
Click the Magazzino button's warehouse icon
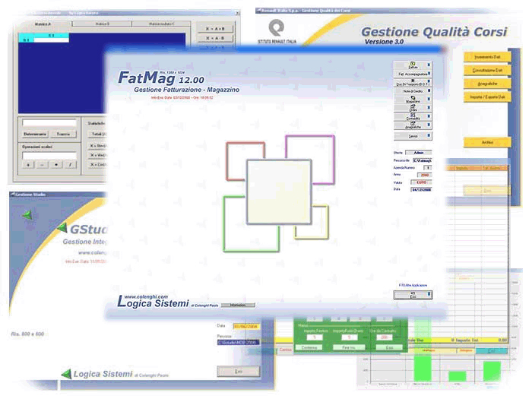(413, 98)
